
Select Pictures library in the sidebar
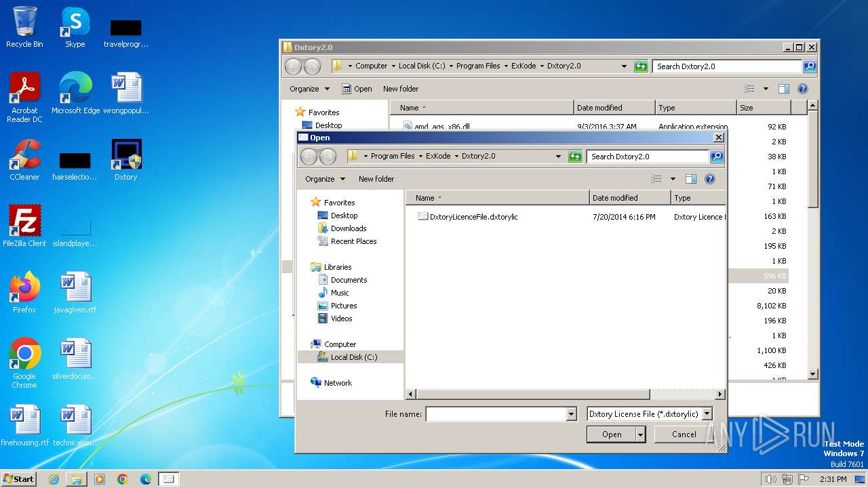[x=344, y=306]
